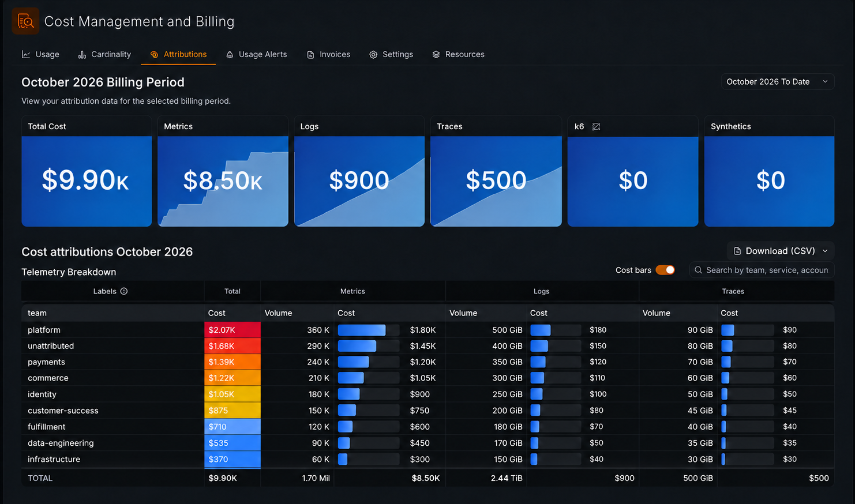The height and width of the screenshot is (504, 855).
Task: Click the 1.70 Mil metrics total volume
Action: click(x=316, y=478)
